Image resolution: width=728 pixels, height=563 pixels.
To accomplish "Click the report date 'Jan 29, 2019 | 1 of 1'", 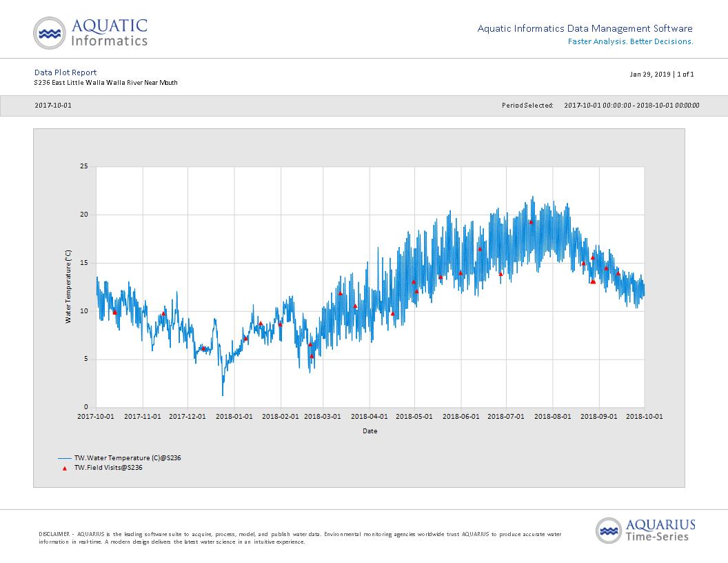I will point(662,74).
